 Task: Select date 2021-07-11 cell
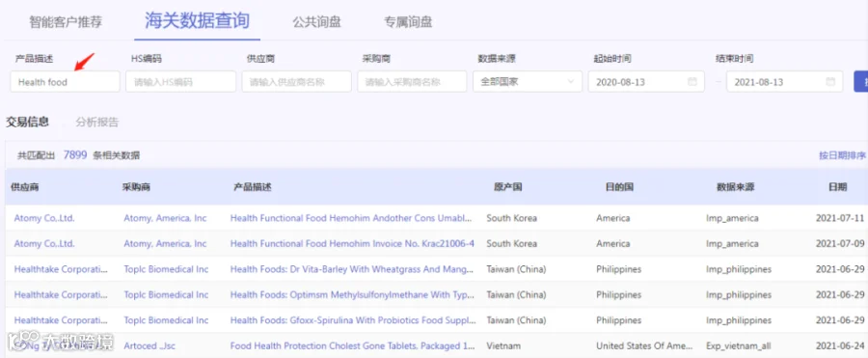coord(840,218)
